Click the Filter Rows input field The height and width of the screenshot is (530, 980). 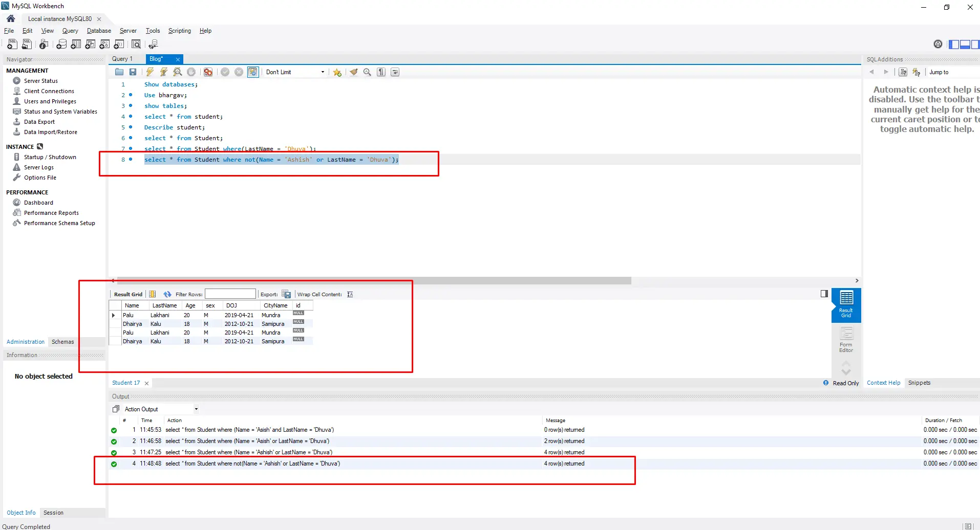coord(230,294)
